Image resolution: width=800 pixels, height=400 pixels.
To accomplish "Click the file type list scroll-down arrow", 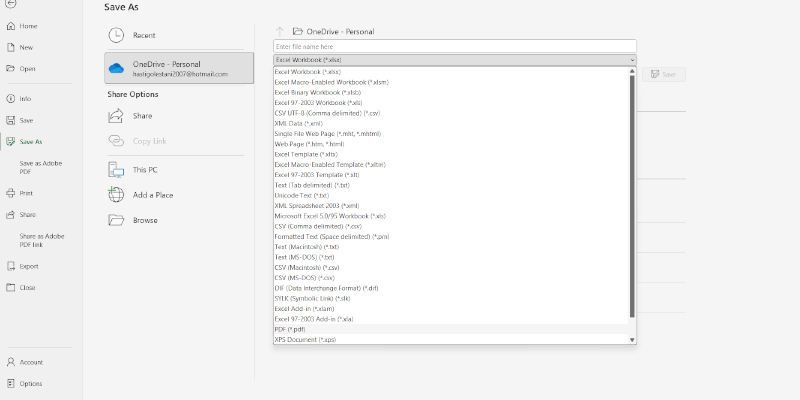I will pos(632,340).
